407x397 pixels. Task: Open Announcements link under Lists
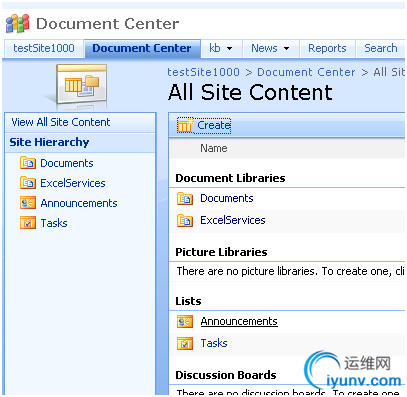(239, 321)
